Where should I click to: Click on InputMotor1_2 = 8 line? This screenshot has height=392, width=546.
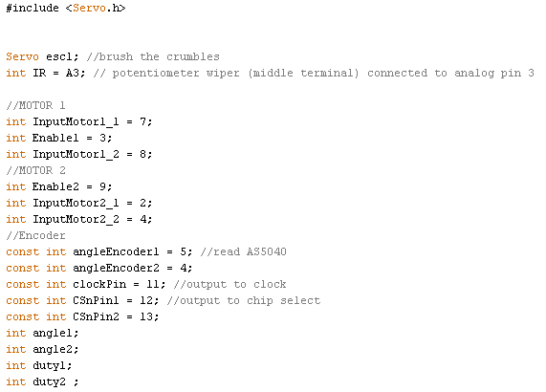tap(79, 154)
